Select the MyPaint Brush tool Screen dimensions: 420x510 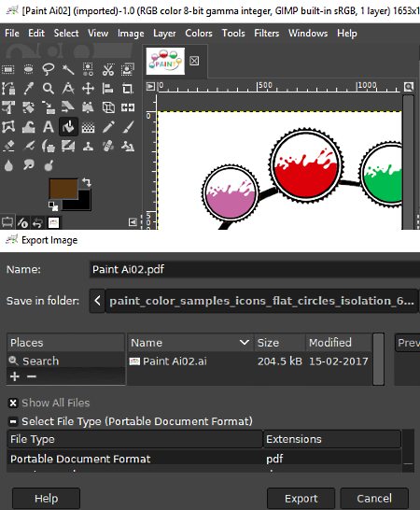68,146
